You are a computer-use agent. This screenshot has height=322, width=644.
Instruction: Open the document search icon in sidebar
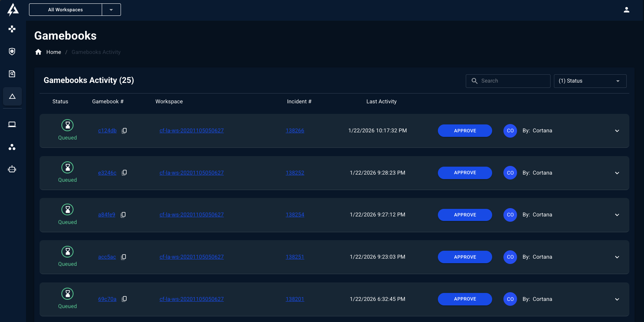point(12,74)
